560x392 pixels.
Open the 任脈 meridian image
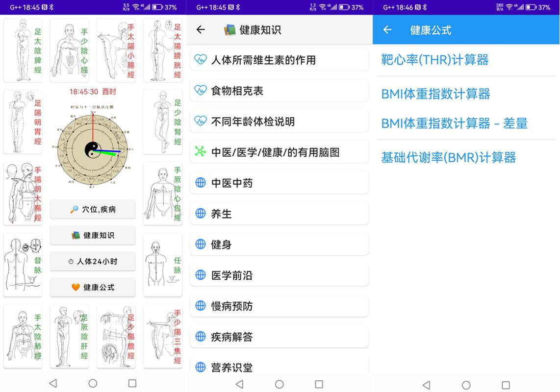pos(162,265)
